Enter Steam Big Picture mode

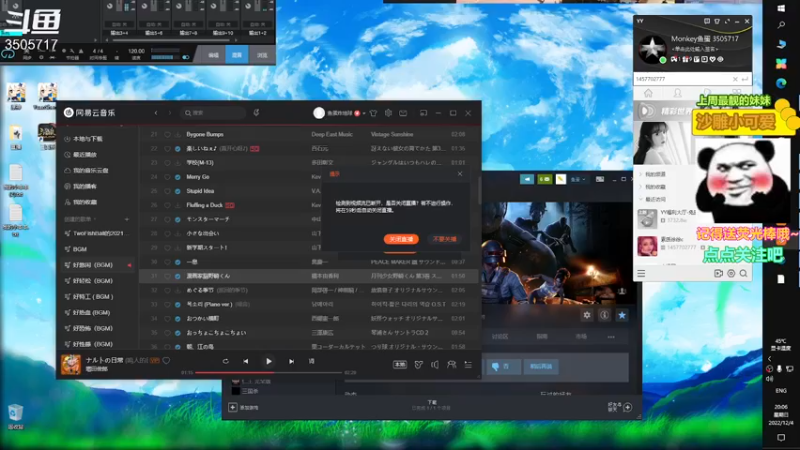(x=600, y=179)
